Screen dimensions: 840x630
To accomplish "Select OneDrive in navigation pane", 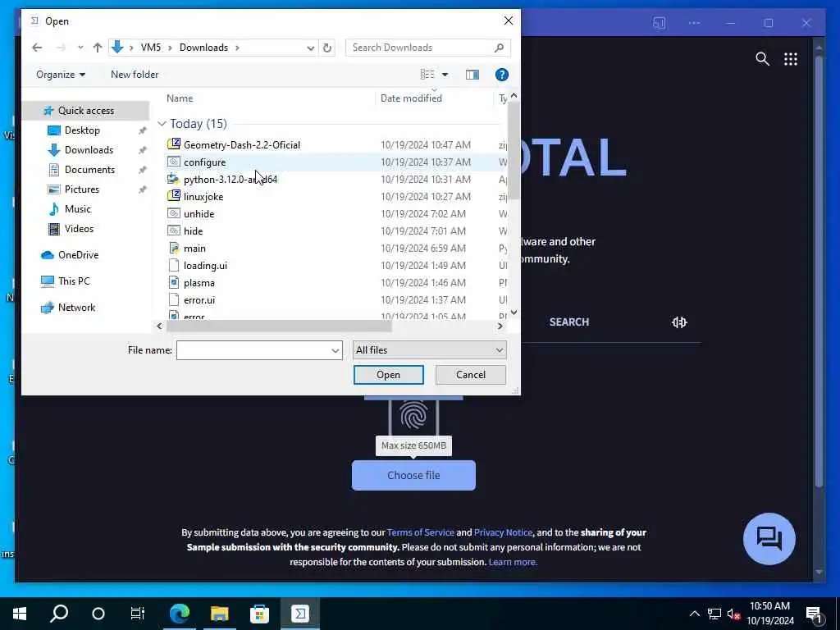I will [78, 255].
